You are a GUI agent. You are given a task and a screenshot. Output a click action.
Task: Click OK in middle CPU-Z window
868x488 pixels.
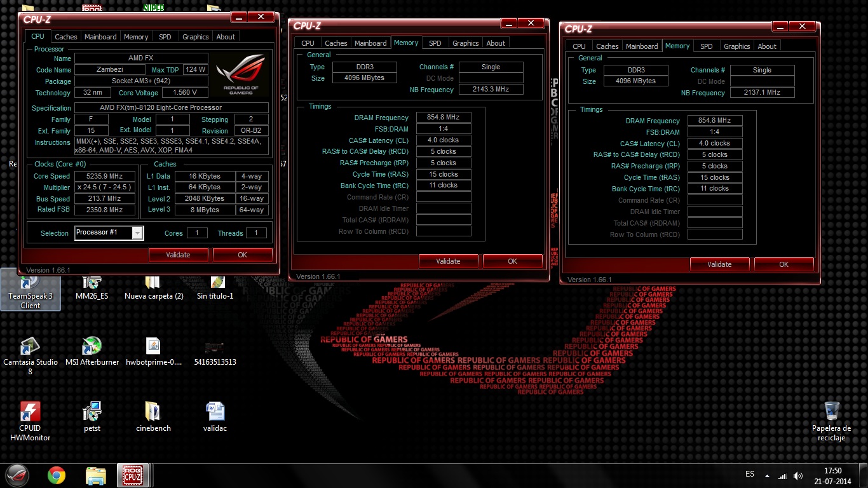point(512,261)
